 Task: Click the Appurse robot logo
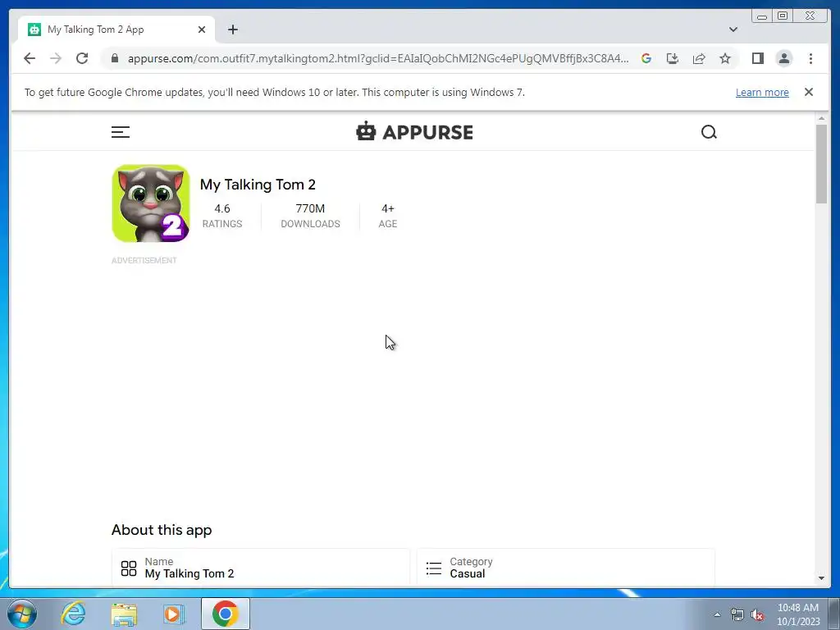pyautogui.click(x=366, y=131)
